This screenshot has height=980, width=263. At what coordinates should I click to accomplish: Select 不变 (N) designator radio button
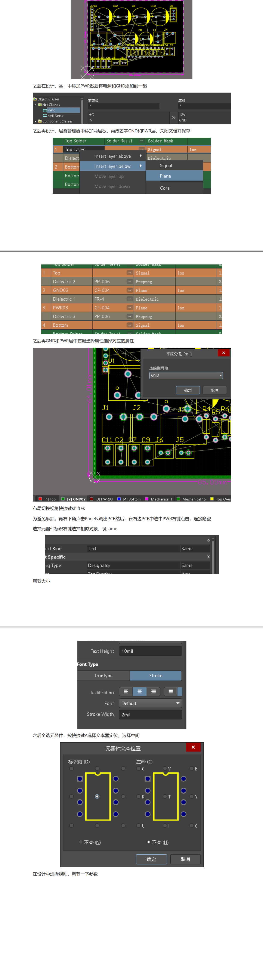[x=81, y=842]
